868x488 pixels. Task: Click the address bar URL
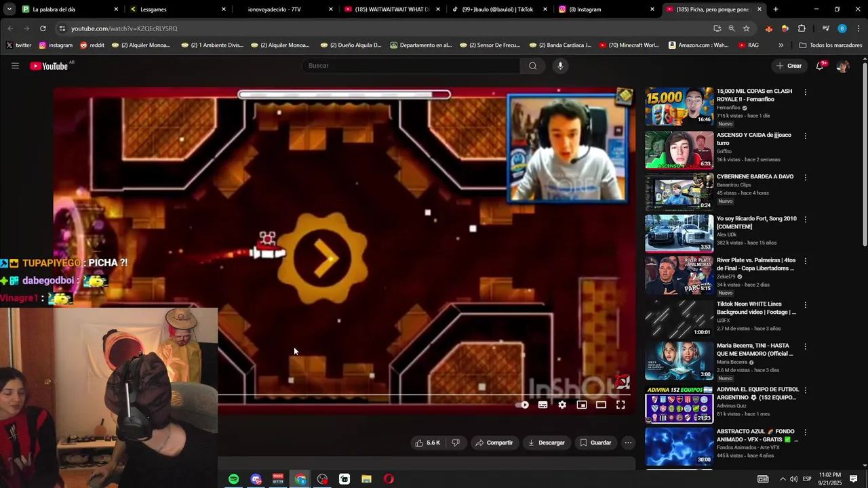pos(124,28)
